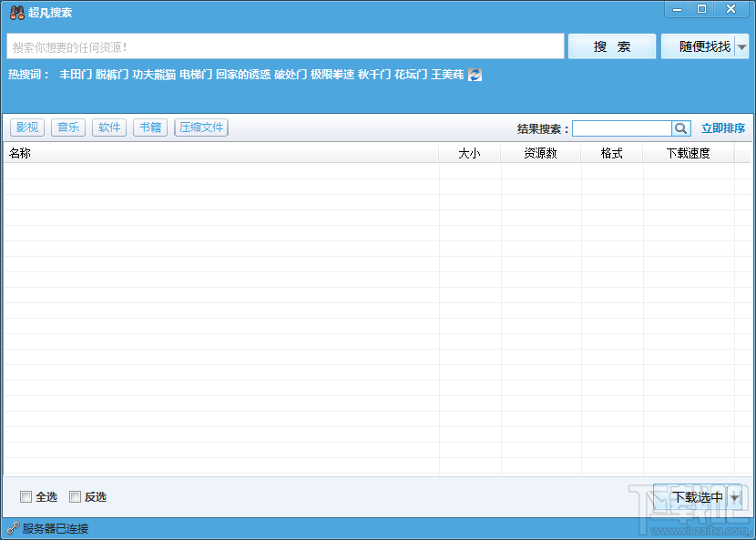Search hot word 秋千门
This screenshot has height=540, width=756.
click(374, 75)
